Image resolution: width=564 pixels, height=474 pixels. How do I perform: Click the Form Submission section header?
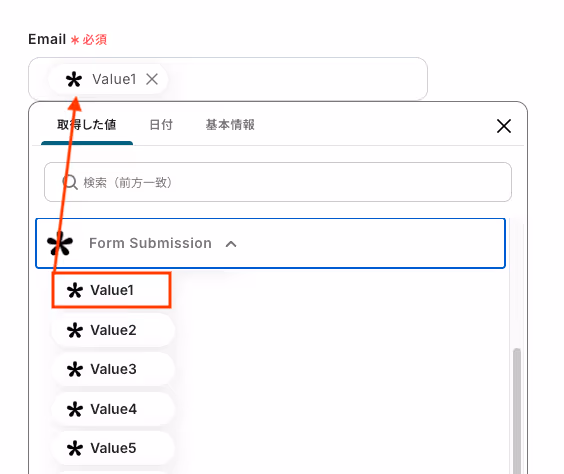point(270,243)
